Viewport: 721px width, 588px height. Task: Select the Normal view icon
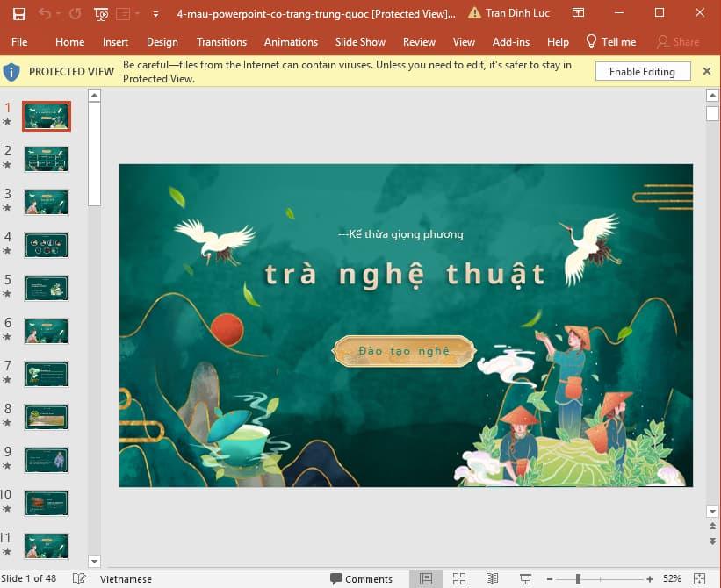pos(426,578)
